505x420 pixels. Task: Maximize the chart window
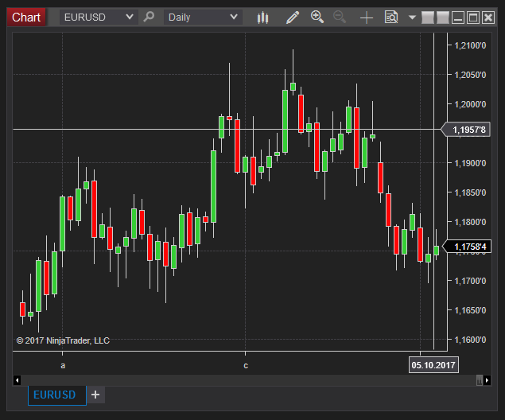coord(473,17)
